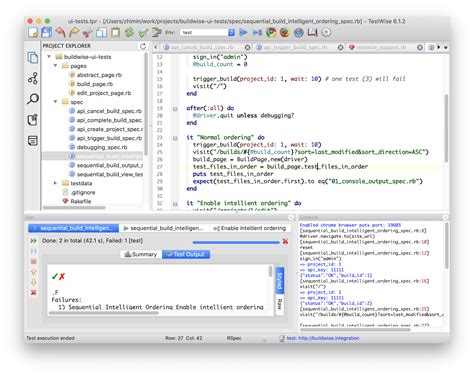Click the green checkmark toolbar icon
The width and height of the screenshot is (474, 375).
click(143, 32)
